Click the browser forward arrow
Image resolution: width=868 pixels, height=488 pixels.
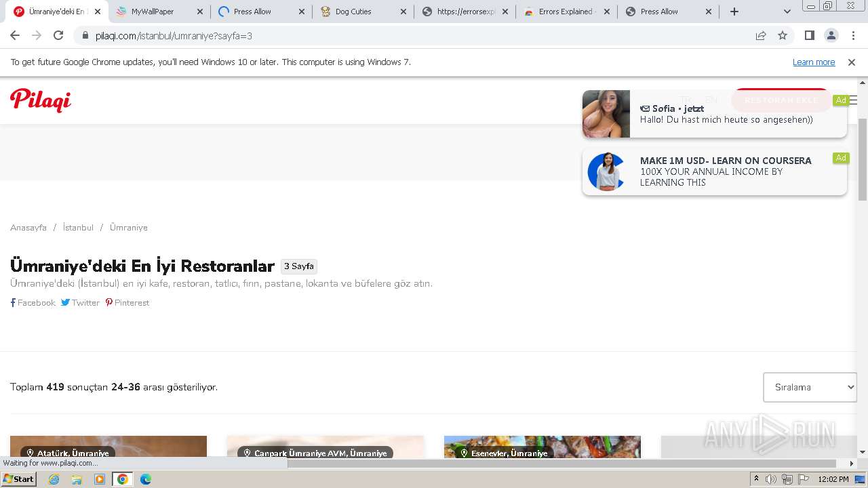(x=37, y=35)
